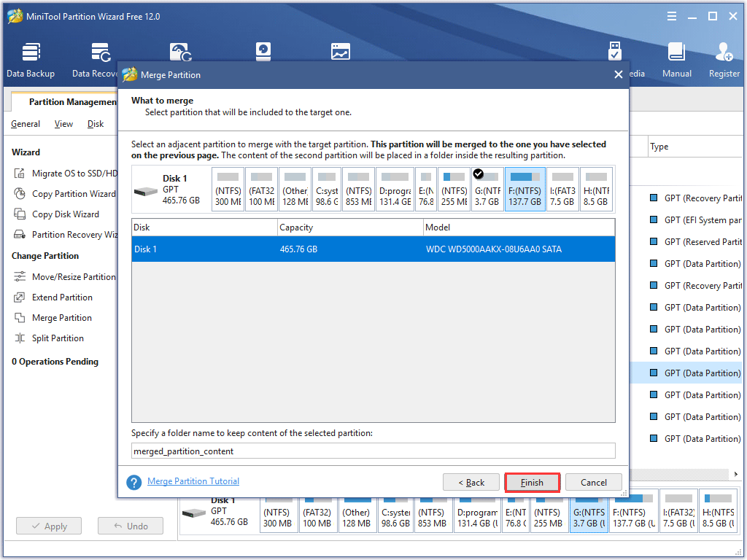Open the Merge Partition Tutorial link
This screenshot has height=560, width=747.
pyautogui.click(x=193, y=481)
